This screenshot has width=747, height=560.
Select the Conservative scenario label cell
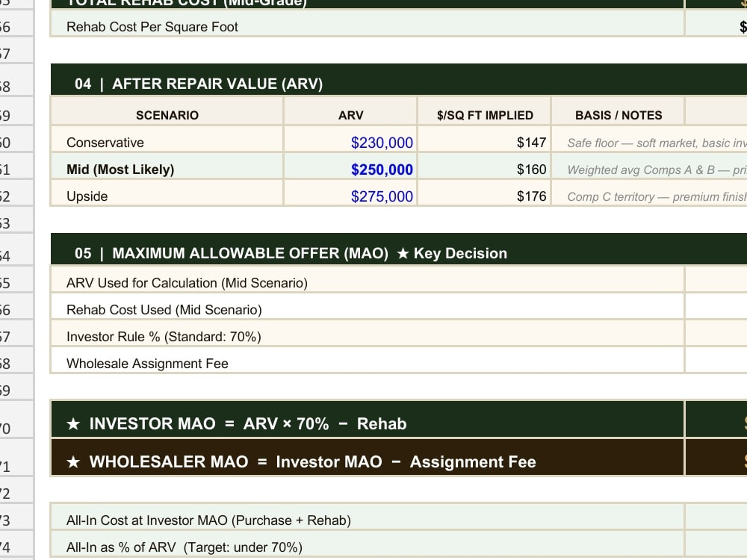(x=167, y=139)
